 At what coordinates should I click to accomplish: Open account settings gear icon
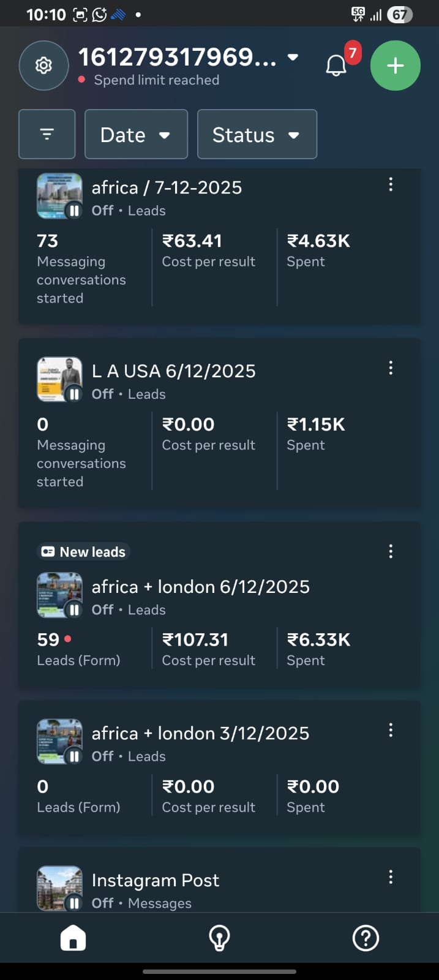tap(43, 66)
